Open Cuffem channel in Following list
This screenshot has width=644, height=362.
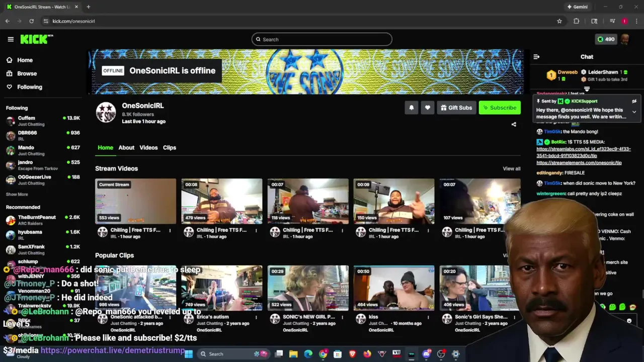[43, 121]
